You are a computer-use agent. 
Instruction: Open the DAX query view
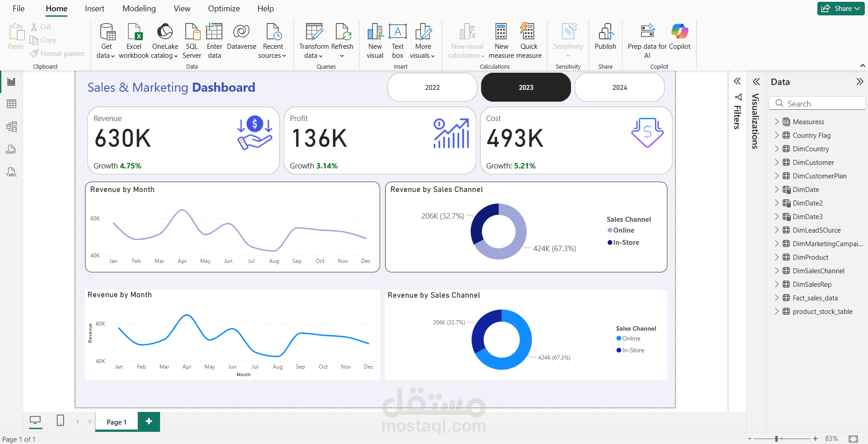(x=12, y=150)
